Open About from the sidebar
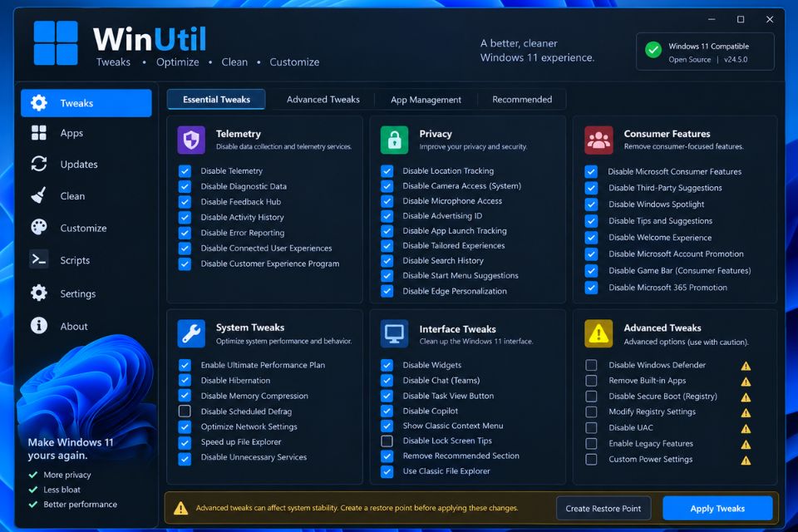The image size is (798, 532). click(x=86, y=326)
